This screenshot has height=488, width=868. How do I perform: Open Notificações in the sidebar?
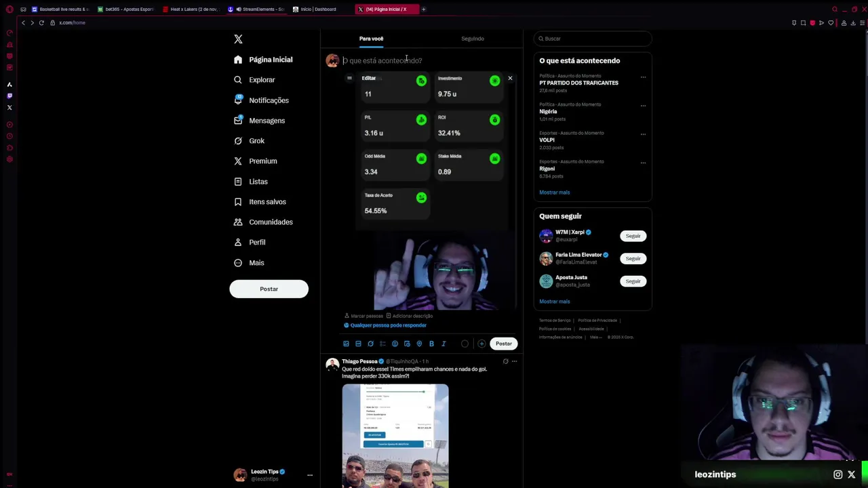click(261, 100)
